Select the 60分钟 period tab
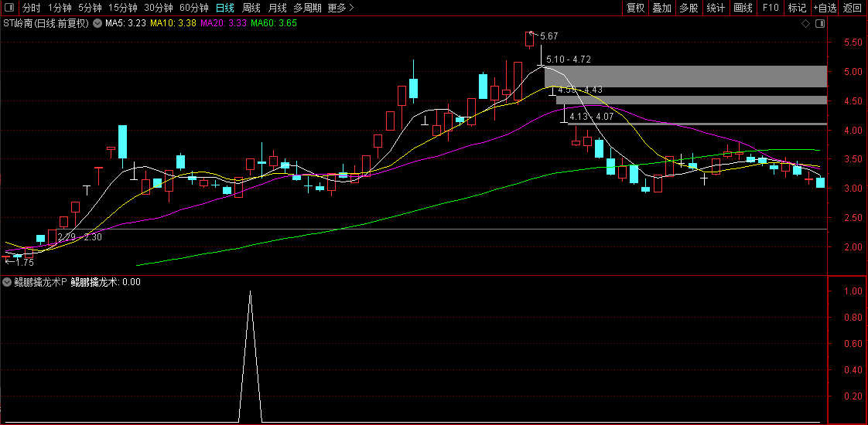 click(193, 8)
